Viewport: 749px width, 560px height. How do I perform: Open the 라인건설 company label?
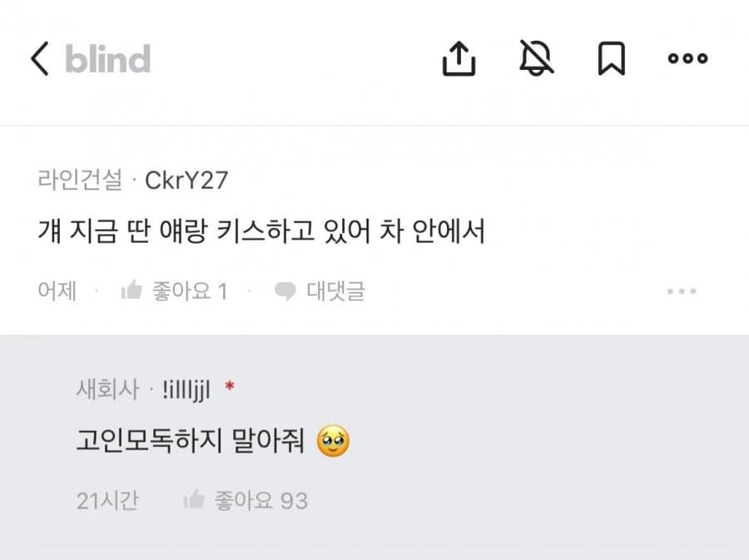click(x=80, y=181)
